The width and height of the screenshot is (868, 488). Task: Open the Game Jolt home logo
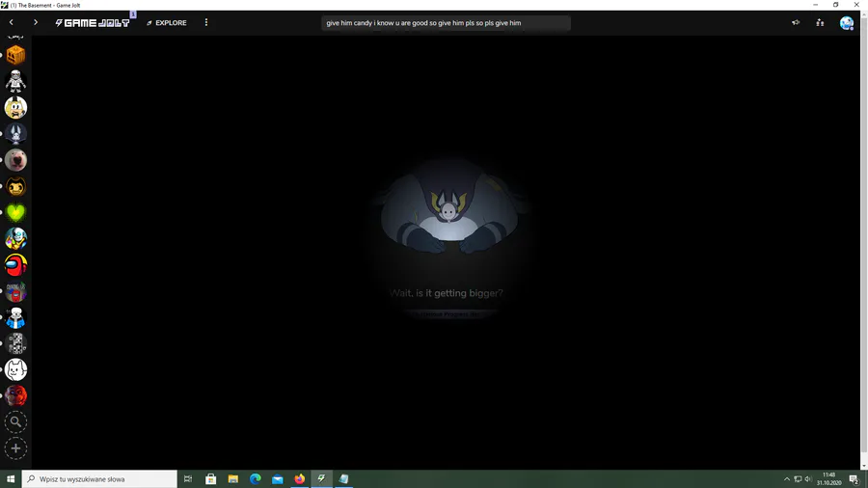tap(92, 23)
